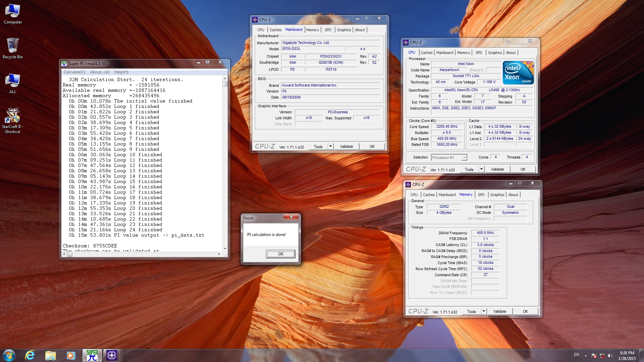Click Validate in the Mainboard CPU-Z window

coord(346,146)
